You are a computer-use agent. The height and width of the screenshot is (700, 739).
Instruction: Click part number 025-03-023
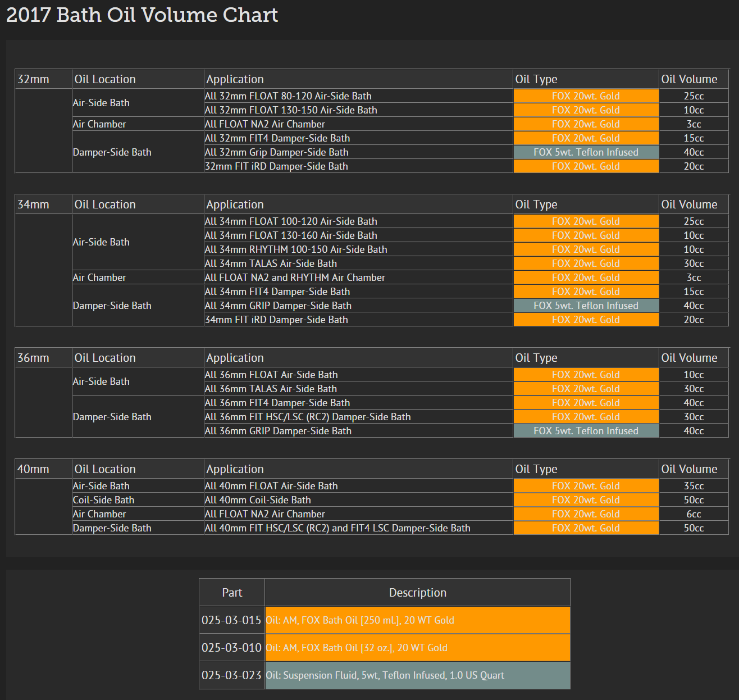231,675
